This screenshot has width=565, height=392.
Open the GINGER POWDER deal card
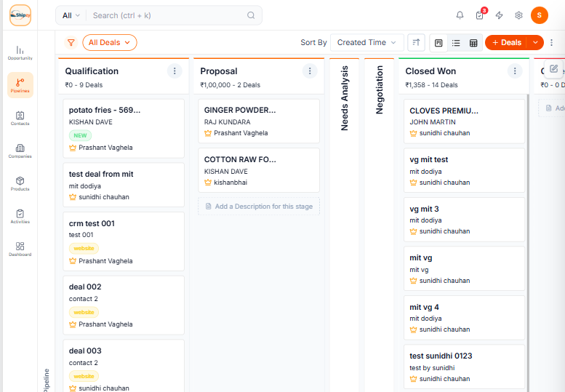[x=259, y=121]
